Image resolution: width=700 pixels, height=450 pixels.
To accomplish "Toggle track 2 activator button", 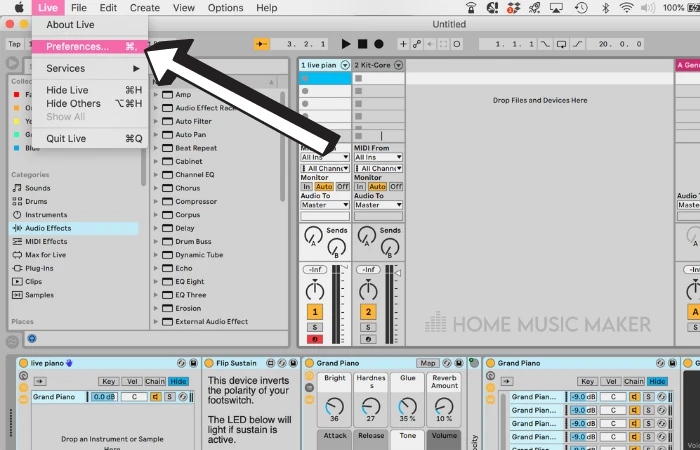I will pos(368,312).
